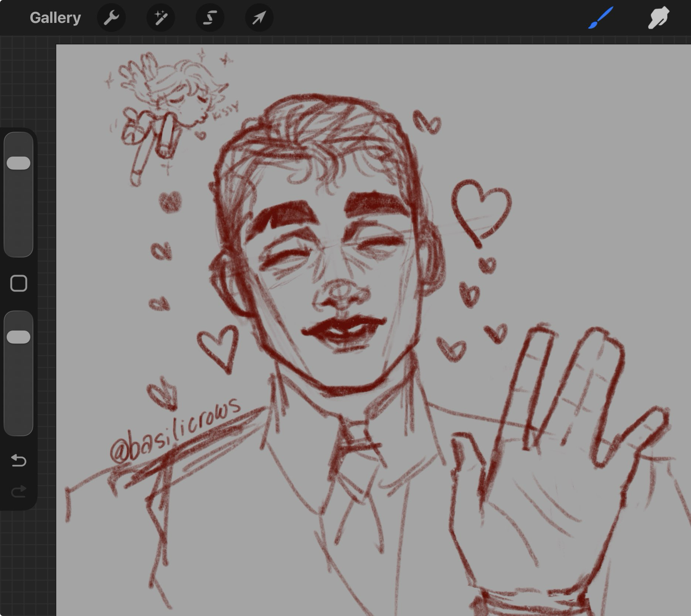Tap the undo arrow
Image resolution: width=691 pixels, height=616 pixels.
tap(18, 461)
